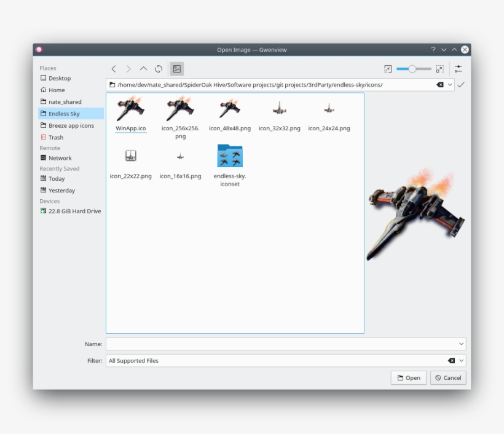Open the nate_shared place
Viewport: 504px width, 434px height.
click(71, 102)
